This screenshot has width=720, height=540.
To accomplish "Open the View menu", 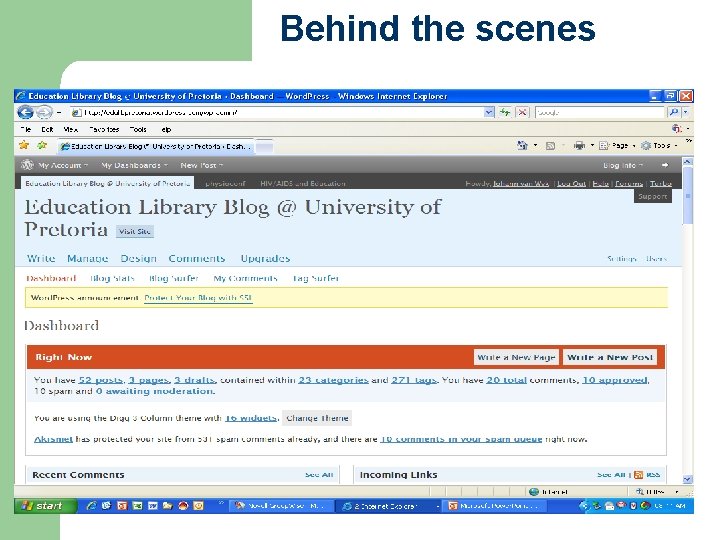I will point(70,129).
